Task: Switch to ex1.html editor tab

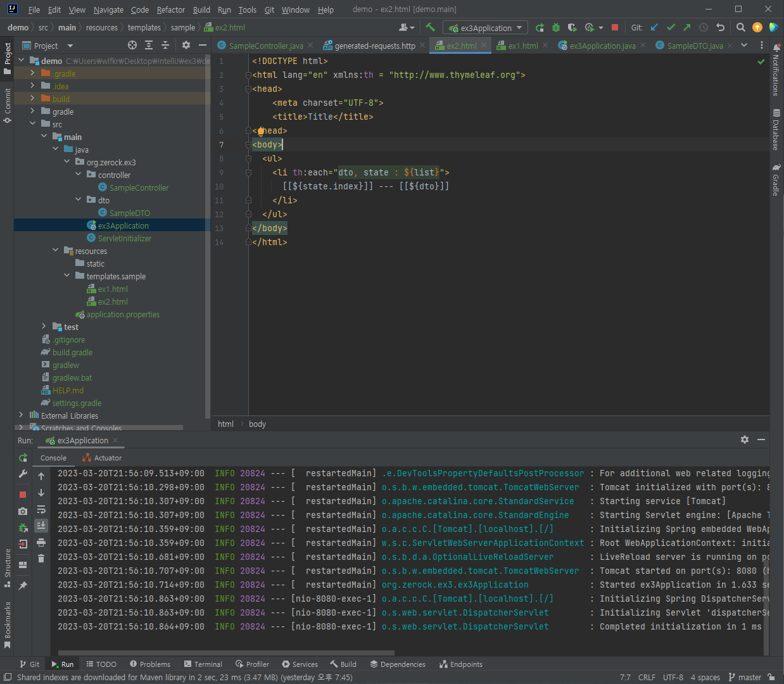Action: coord(522,46)
